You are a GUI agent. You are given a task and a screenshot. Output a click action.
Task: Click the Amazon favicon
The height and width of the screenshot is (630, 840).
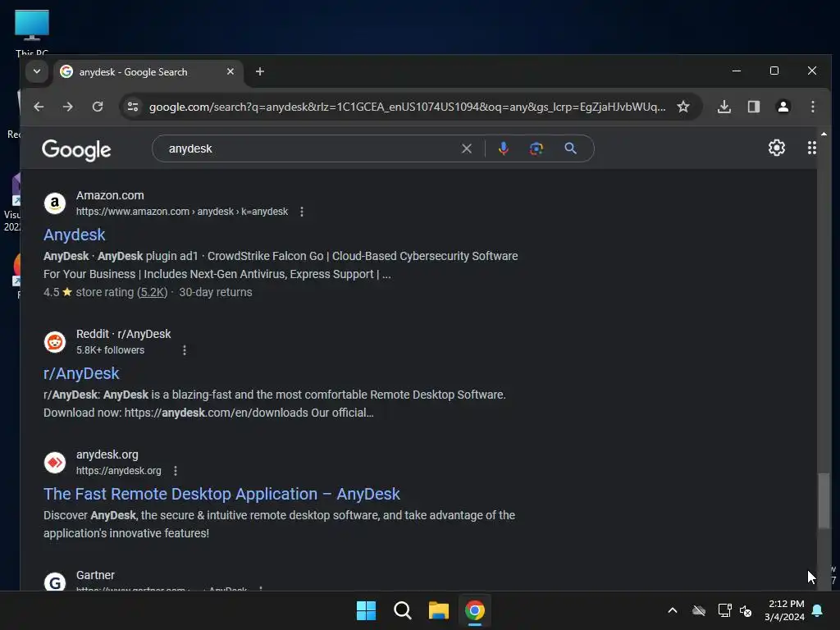(x=55, y=203)
